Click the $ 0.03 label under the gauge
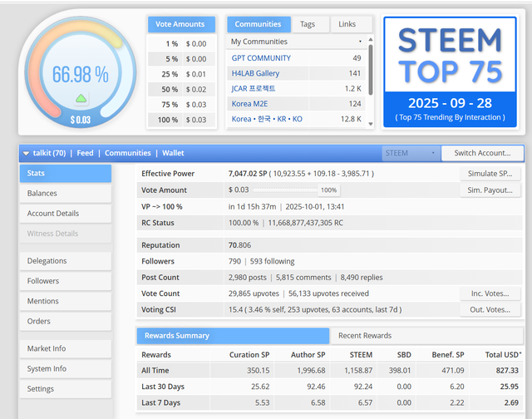Viewport: 532px width, 419px height. click(x=81, y=120)
